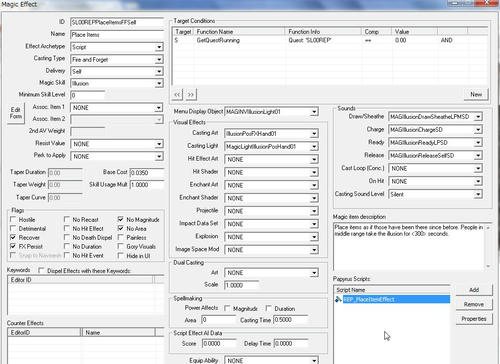Open the Effect Archetype dropdown
Image resolution: width=500 pixels, height=364 pixels.
click(159, 47)
